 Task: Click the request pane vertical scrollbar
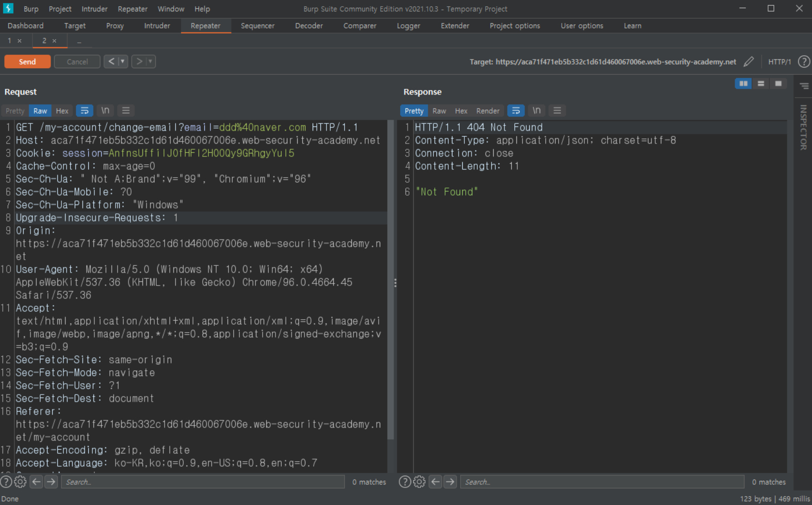[391, 280]
